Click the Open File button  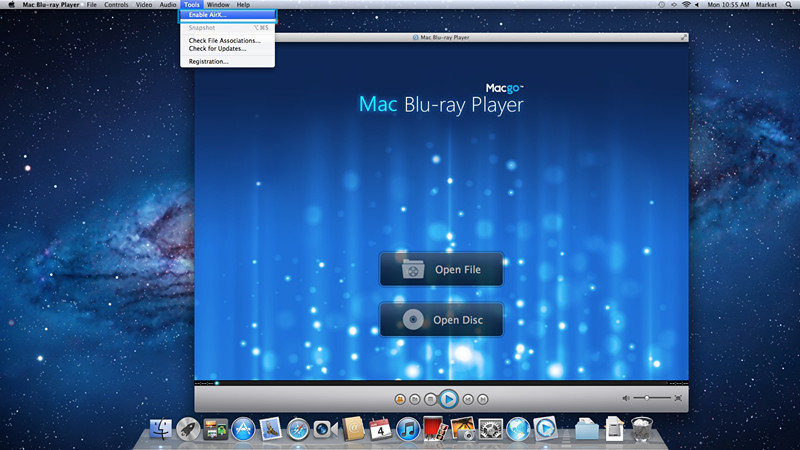[x=441, y=269]
